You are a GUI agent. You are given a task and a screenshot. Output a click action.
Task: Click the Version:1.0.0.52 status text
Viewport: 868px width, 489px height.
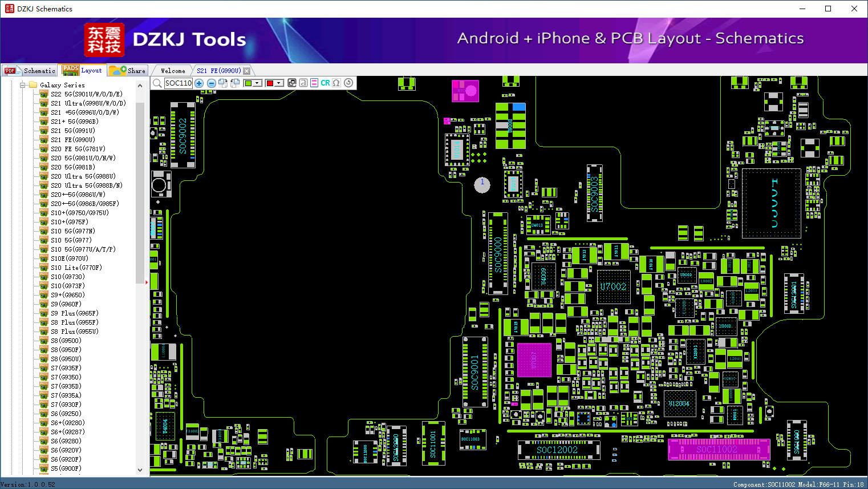click(28, 484)
